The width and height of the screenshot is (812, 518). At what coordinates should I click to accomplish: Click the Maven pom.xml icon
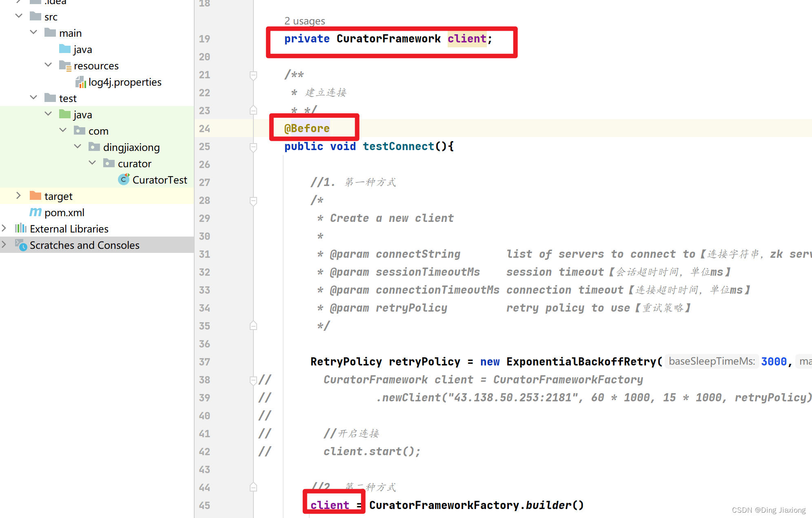pyautogui.click(x=35, y=212)
